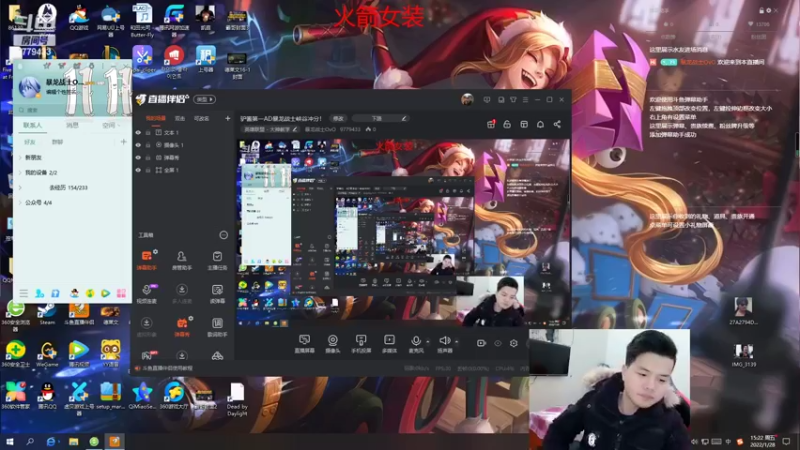Image resolution: width=800 pixels, height=450 pixels.
Task: Add a friend with the QQ plus button
Action: coord(123,142)
